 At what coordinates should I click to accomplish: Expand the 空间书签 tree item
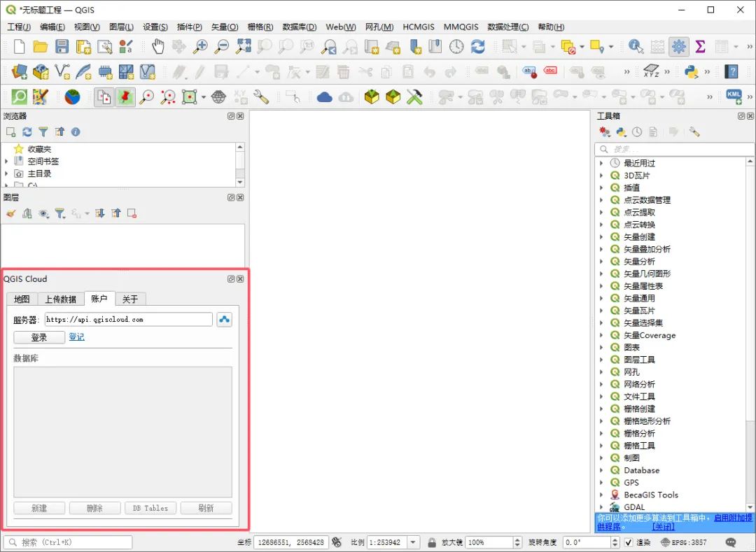point(6,162)
